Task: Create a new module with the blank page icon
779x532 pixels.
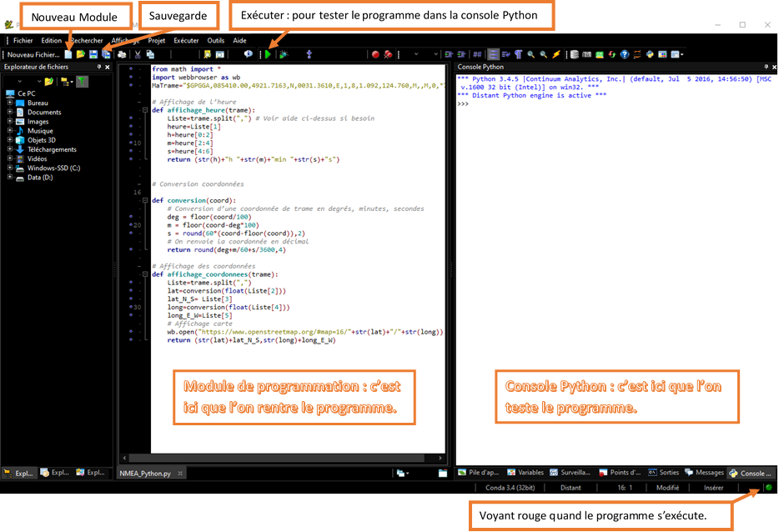Action: [x=68, y=54]
